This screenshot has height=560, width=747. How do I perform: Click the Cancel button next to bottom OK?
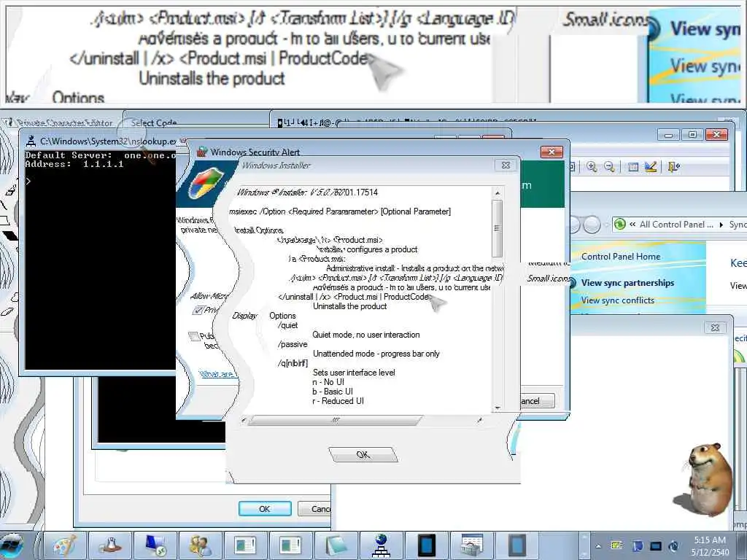tap(314, 508)
